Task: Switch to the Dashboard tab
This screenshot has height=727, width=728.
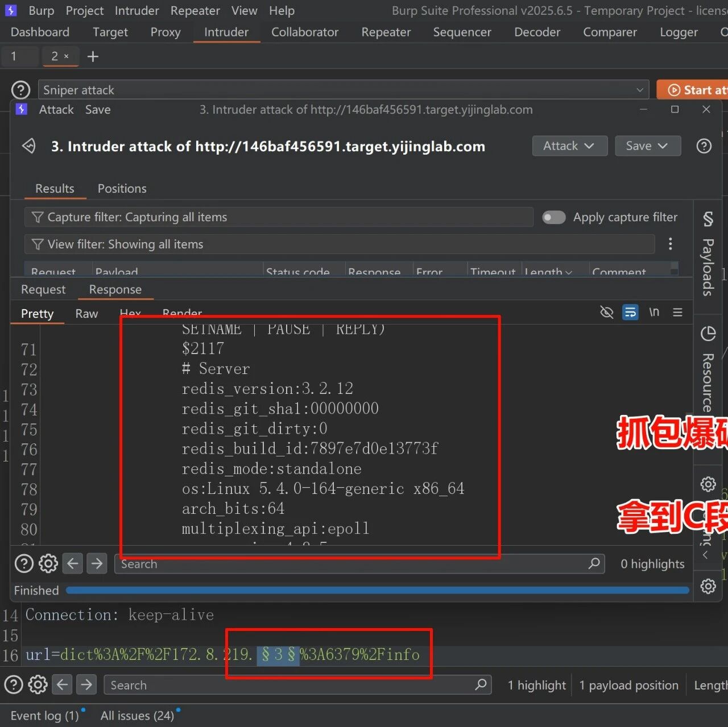Action: (x=40, y=32)
